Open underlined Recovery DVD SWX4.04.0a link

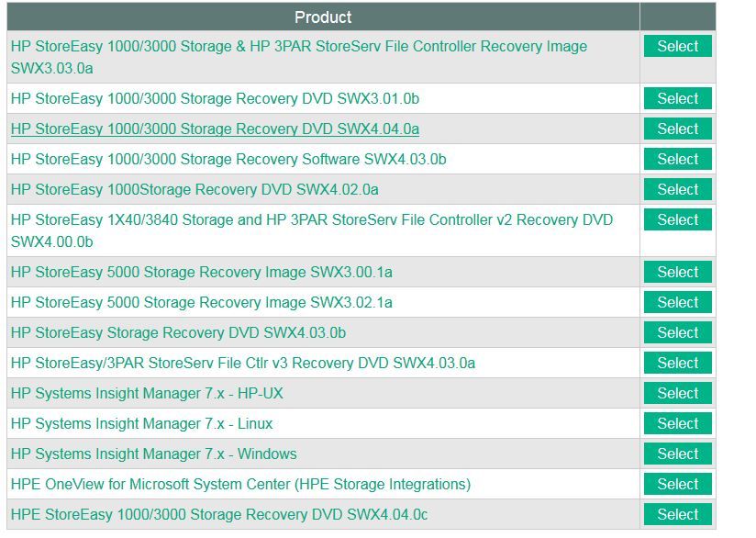(x=215, y=129)
